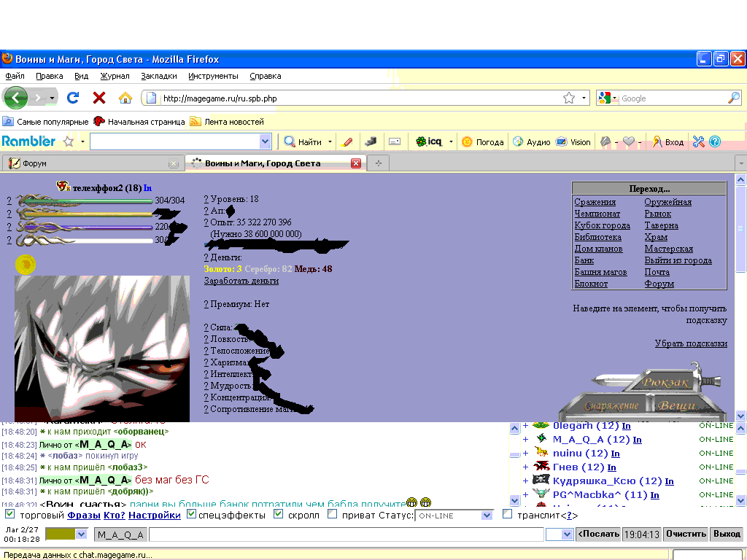Toggle the скролл checkbox
The height and width of the screenshot is (560, 747).
[279, 514]
